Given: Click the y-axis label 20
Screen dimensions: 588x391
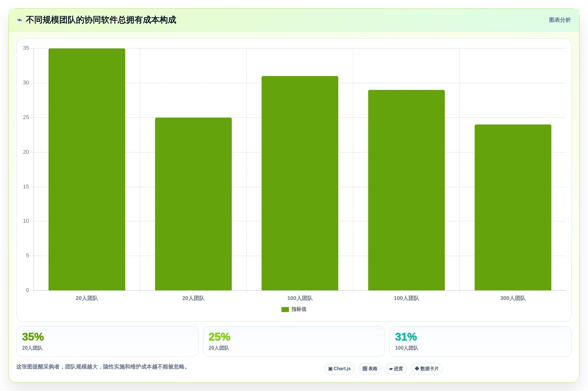Looking at the screenshot, I should point(26,152).
